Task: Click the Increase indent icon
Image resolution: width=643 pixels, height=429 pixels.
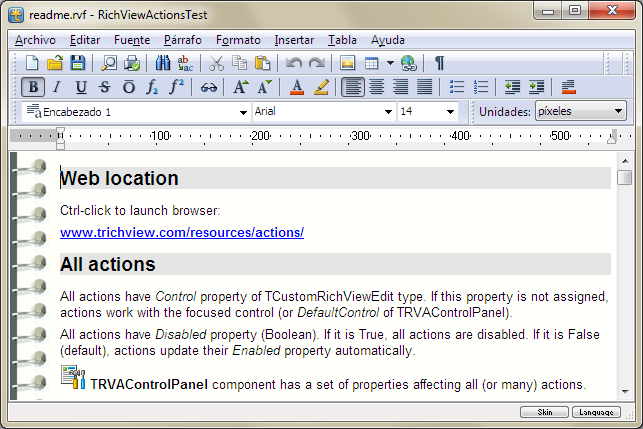Action: (x=537, y=87)
